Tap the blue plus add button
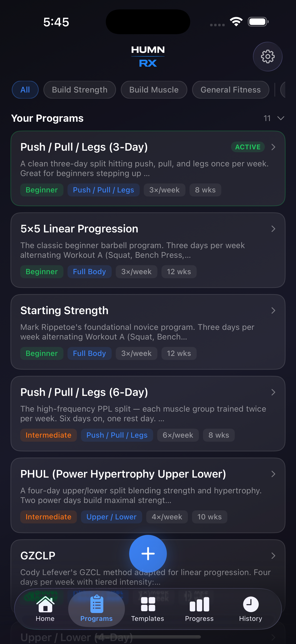Viewport: 296px width, 644px height. 148,554
